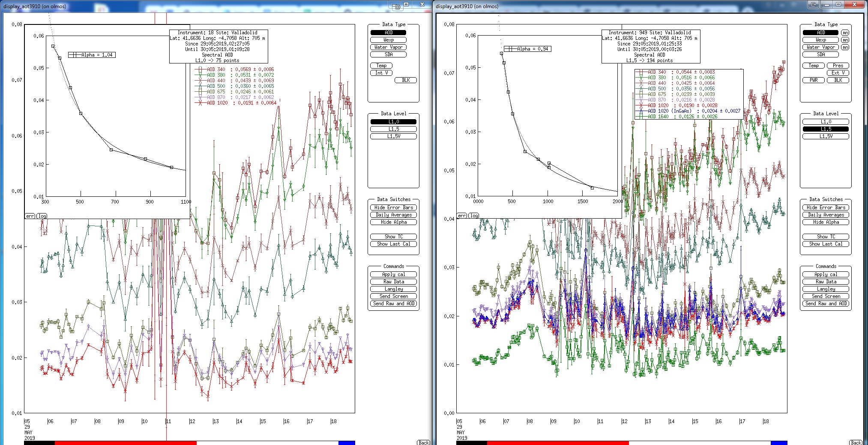Viewport: 868px width, 445px height.
Task: Select Water Vapor in Instrument 949 window
Action: 821,47
